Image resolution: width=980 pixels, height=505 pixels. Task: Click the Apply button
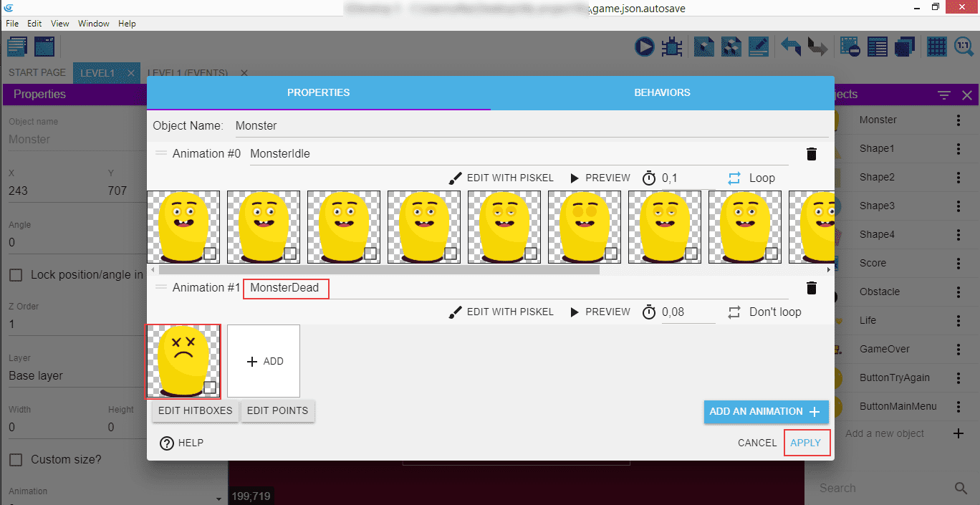tap(806, 443)
